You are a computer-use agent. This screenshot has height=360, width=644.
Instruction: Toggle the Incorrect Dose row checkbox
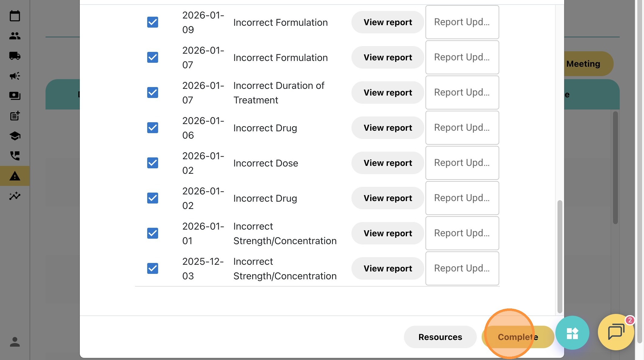click(x=153, y=163)
